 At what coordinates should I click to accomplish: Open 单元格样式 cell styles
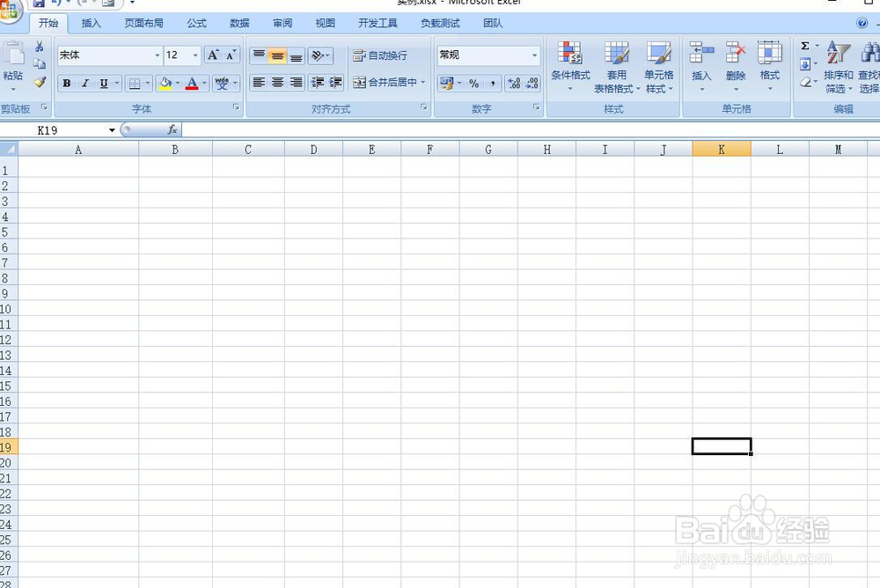(659, 68)
